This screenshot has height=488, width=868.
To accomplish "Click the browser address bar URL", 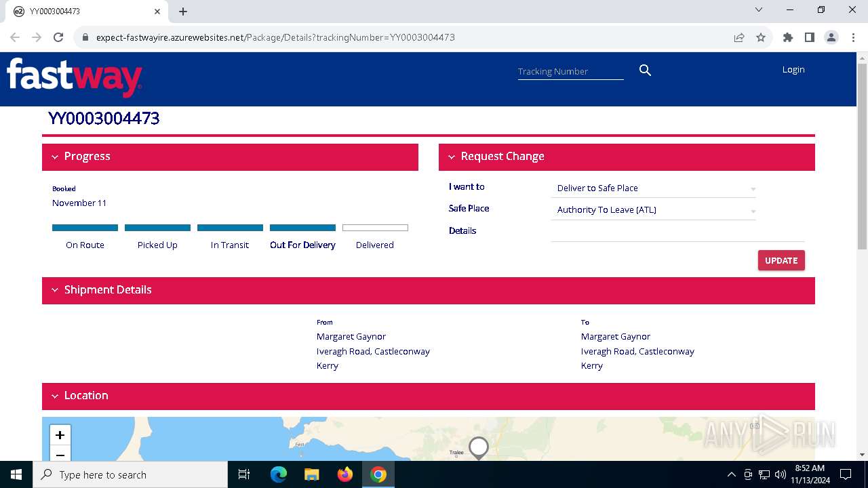I will click(275, 37).
